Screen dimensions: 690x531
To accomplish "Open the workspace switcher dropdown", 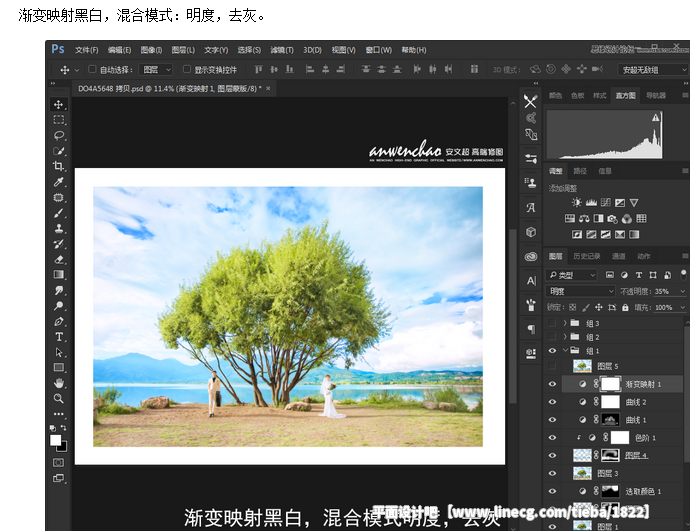I will click(x=653, y=70).
